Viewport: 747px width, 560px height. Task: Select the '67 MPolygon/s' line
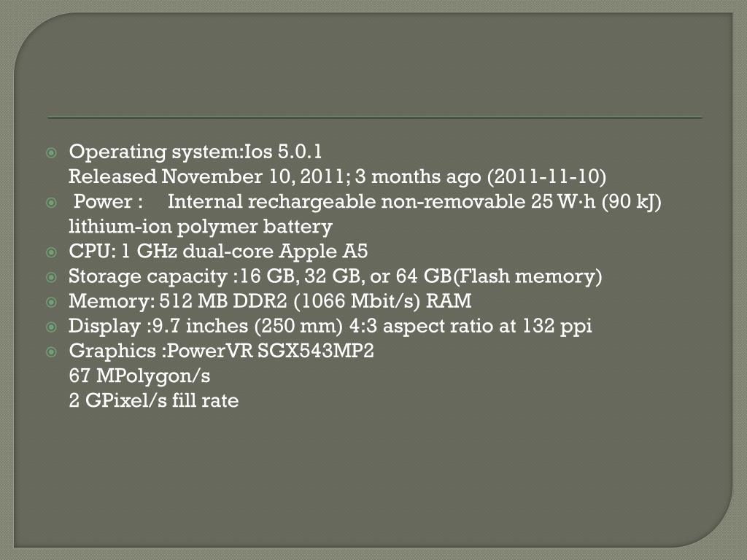(x=139, y=376)
